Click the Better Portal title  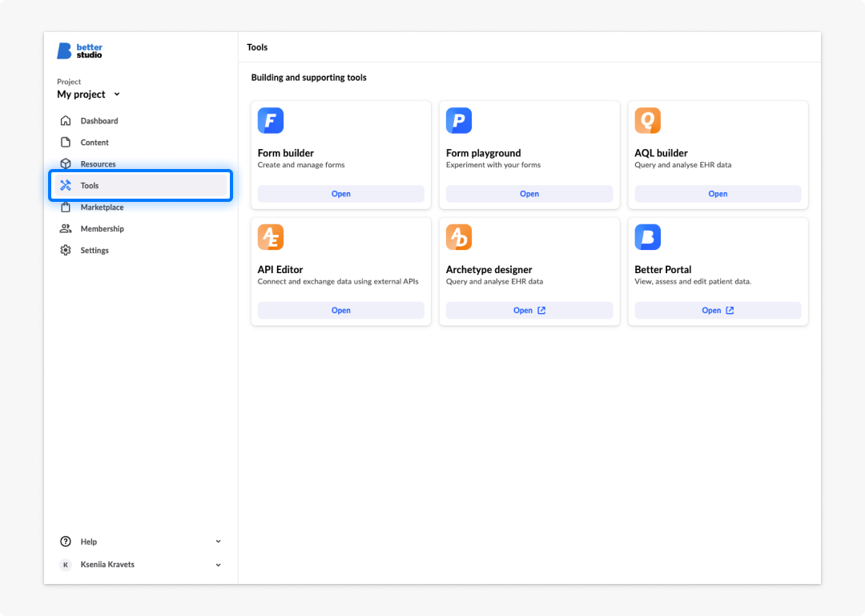click(x=662, y=269)
